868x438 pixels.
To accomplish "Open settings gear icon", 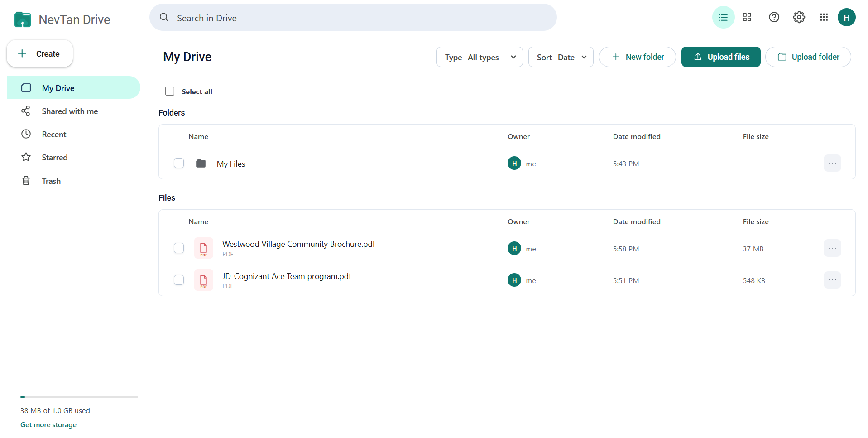I will [799, 18].
